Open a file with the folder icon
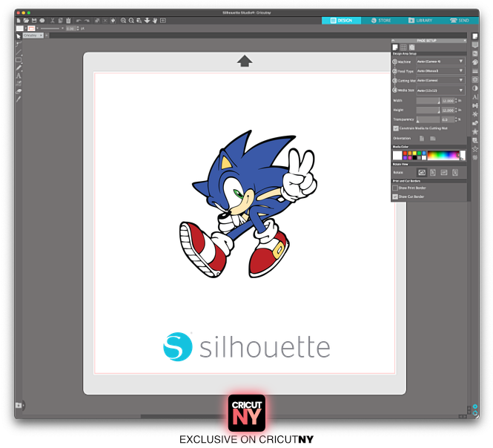 point(26,21)
